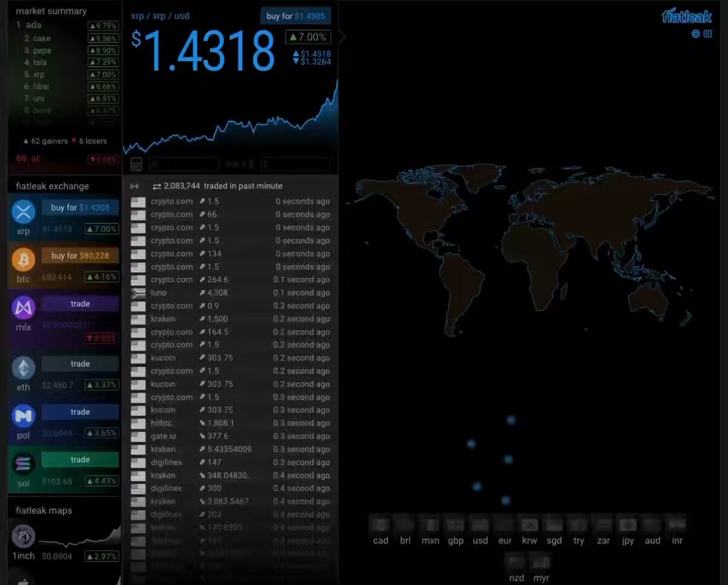Select the gbp currency flag
Viewport: 728px width, 585px height.
click(455, 524)
